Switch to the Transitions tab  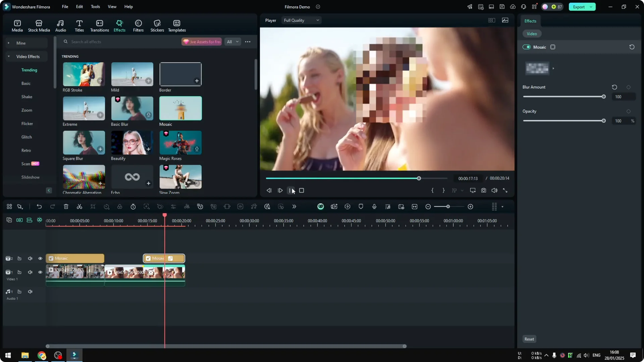(x=99, y=25)
